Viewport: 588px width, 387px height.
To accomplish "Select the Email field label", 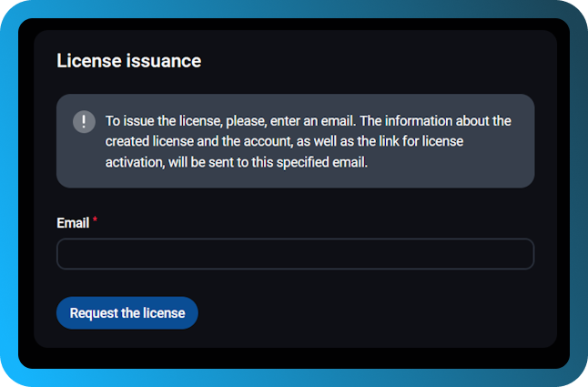I will [72, 223].
